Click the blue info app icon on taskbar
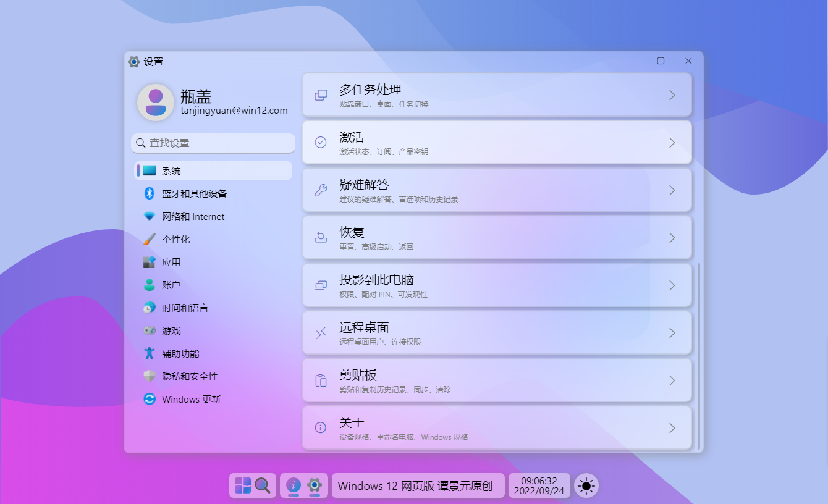 click(294, 485)
